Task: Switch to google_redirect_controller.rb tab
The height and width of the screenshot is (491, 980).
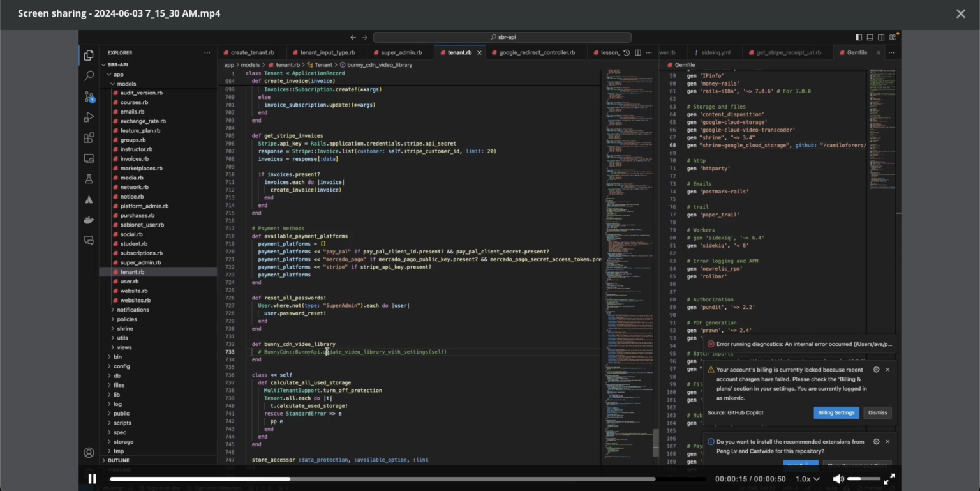Action: pyautogui.click(x=537, y=52)
